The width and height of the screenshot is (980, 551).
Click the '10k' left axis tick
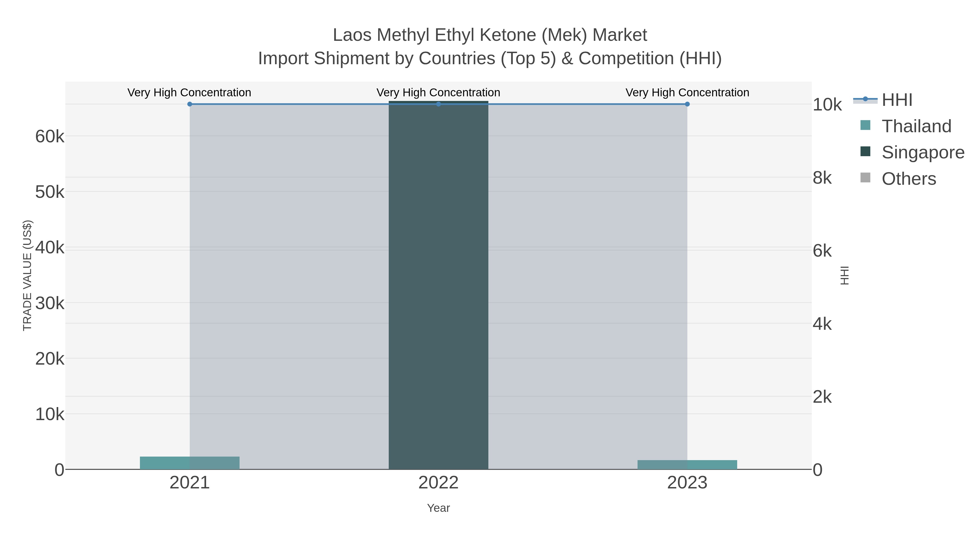tap(50, 414)
